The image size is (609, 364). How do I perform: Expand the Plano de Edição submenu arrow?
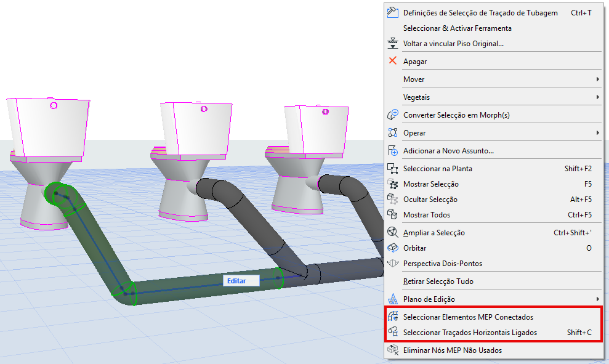pos(598,299)
